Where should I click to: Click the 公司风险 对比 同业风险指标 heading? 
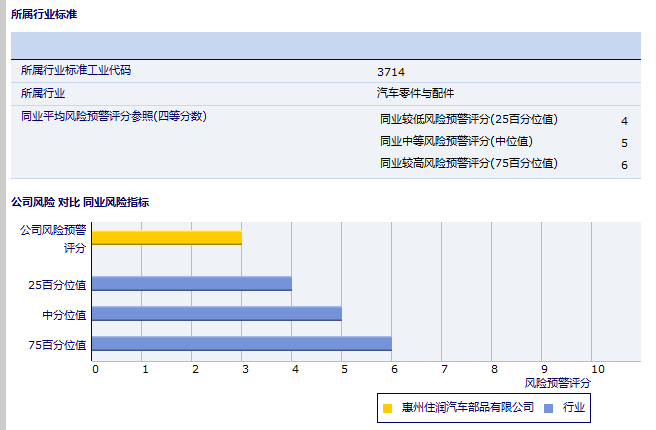80,202
